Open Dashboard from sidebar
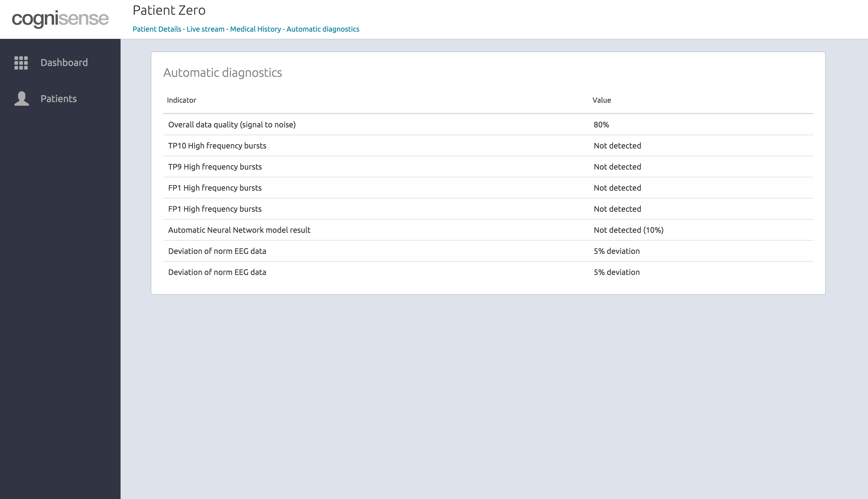Image resolution: width=868 pixels, height=499 pixels. click(64, 63)
